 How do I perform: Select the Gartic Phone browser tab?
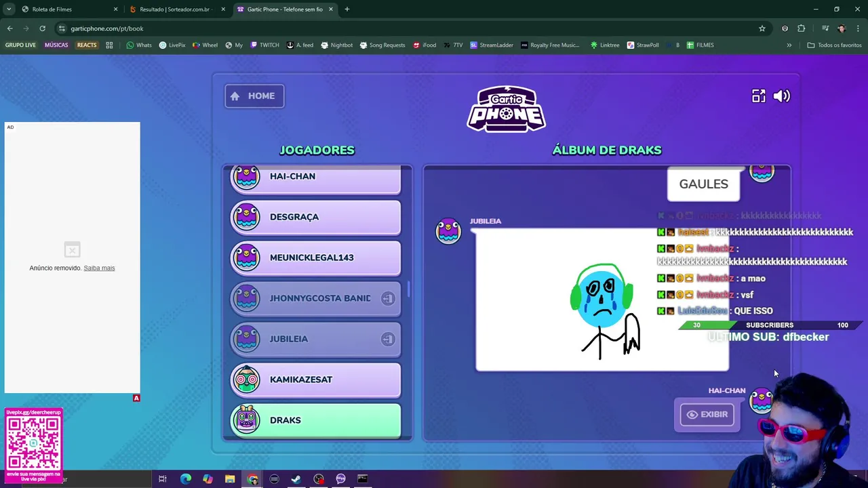[x=285, y=9]
